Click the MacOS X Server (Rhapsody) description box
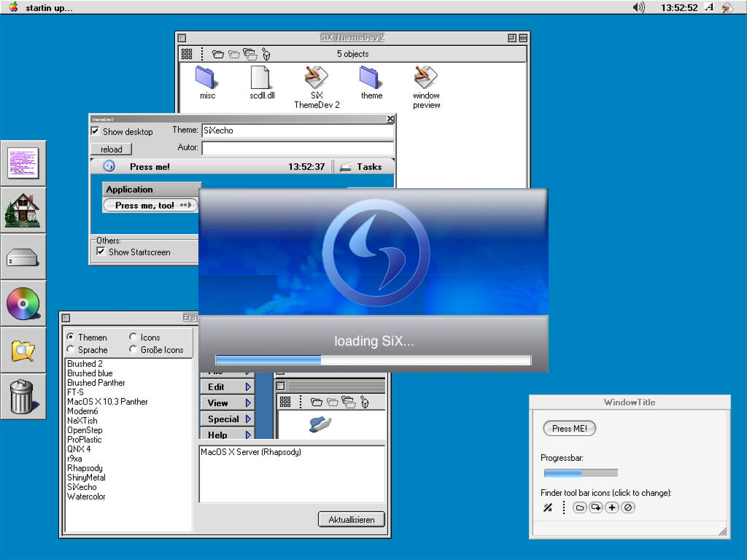Screen dimensions: 747x560 coord(292,474)
